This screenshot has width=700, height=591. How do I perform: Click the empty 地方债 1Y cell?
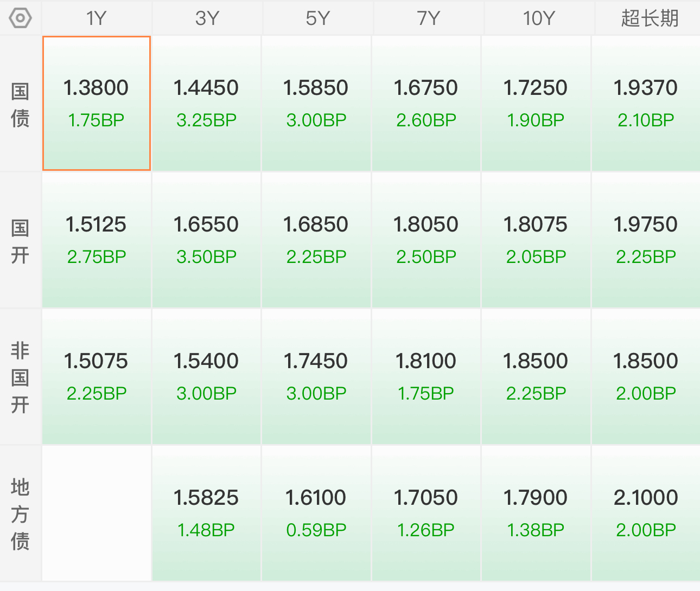tap(97, 513)
